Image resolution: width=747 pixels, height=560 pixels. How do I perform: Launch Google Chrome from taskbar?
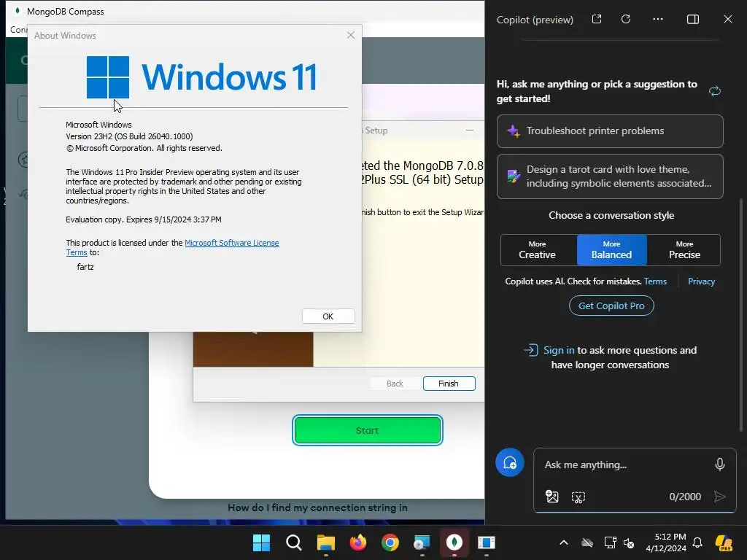click(390, 542)
